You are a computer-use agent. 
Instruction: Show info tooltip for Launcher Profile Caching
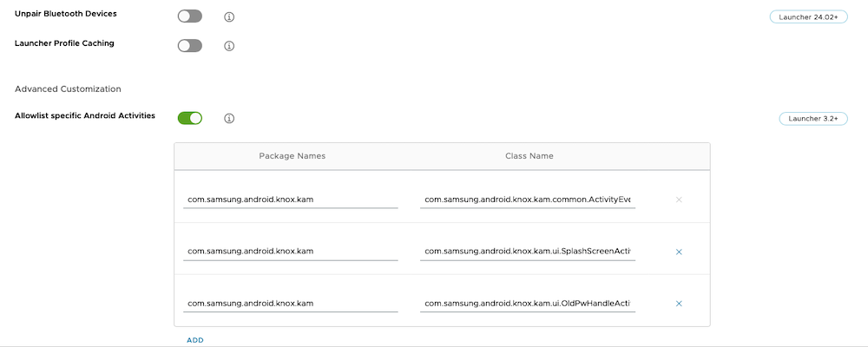(x=229, y=46)
